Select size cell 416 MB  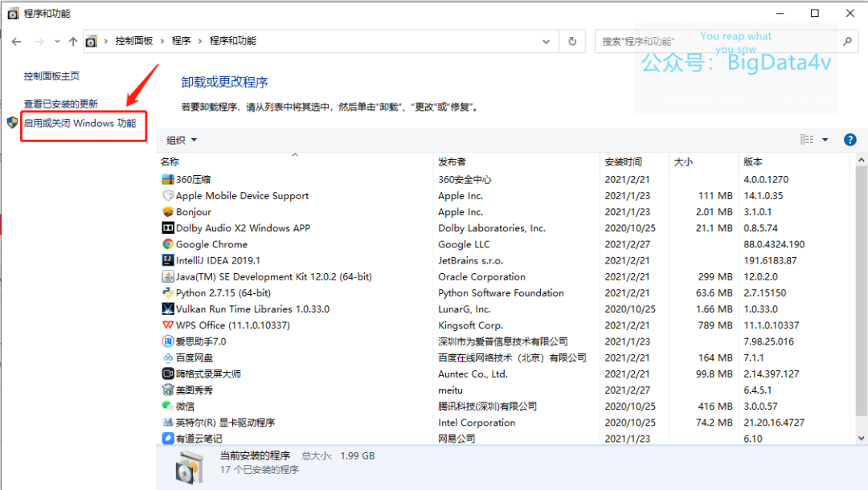click(x=715, y=406)
